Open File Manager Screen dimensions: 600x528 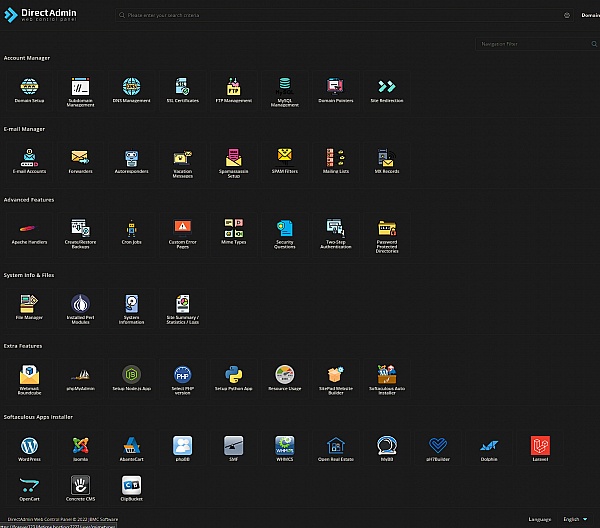tap(29, 308)
